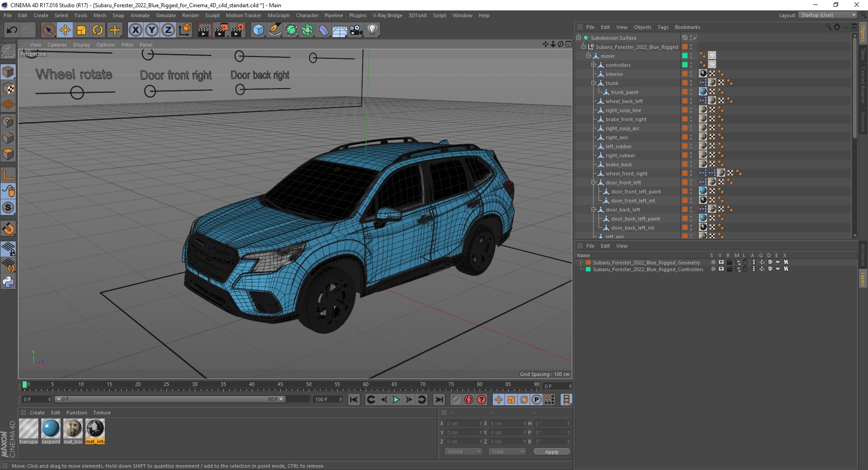Open the Python script icon

(x=8, y=282)
